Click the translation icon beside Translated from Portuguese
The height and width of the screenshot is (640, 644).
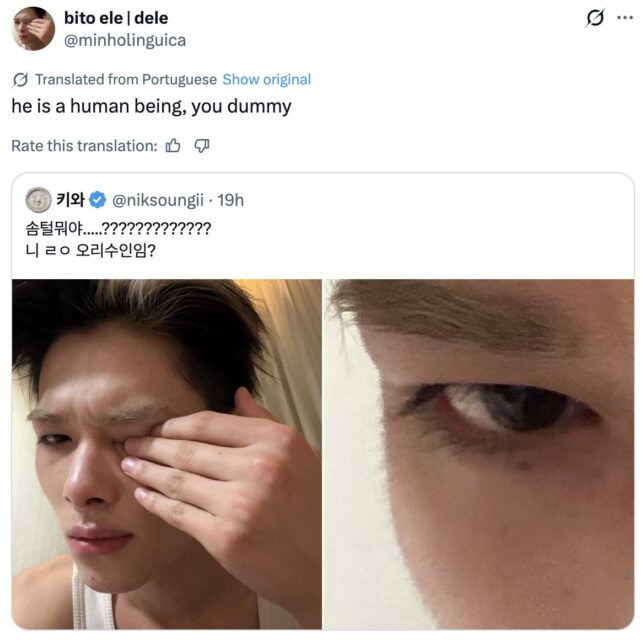pyautogui.click(x=20, y=80)
